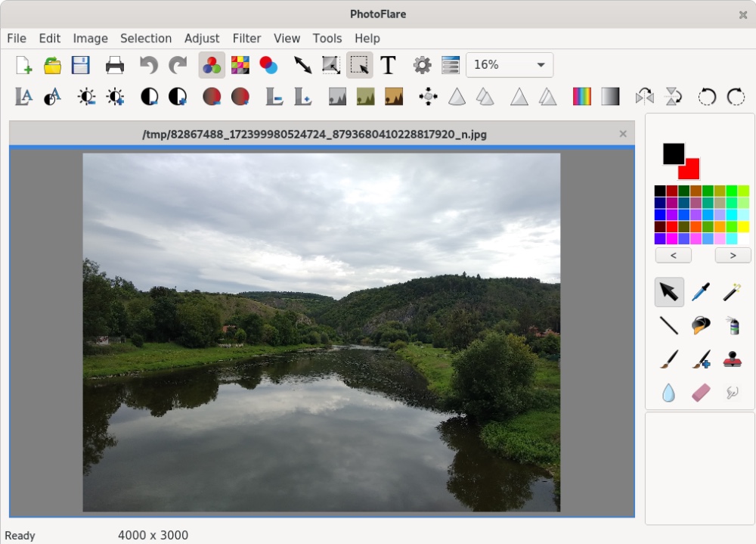The height and width of the screenshot is (544, 756).
Task: Select the Eraser tool
Action: pos(701,393)
